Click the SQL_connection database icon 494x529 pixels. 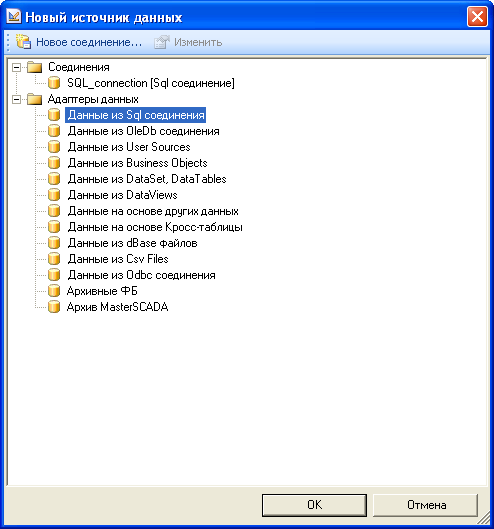(54, 83)
